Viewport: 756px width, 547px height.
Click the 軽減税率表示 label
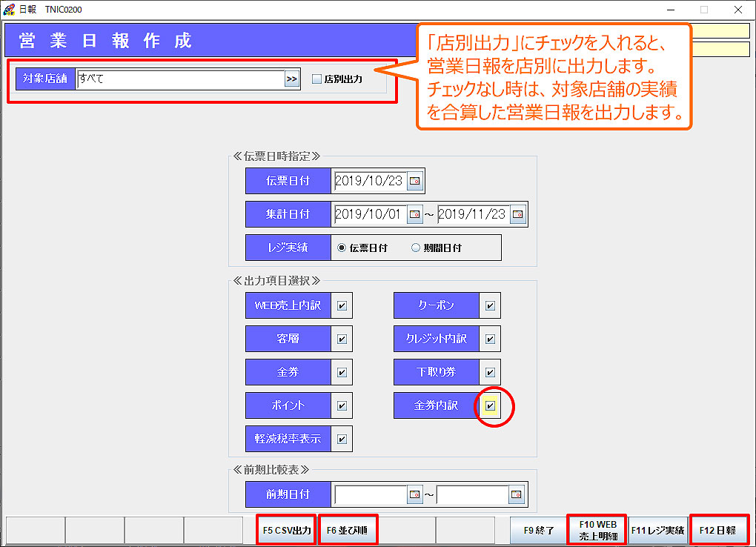click(288, 439)
